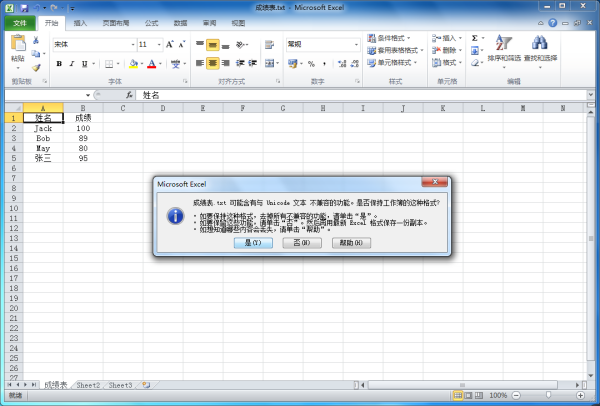Toggle Underline formatting
Image resolution: width=600 pixels, height=406 pixels.
tap(85, 64)
